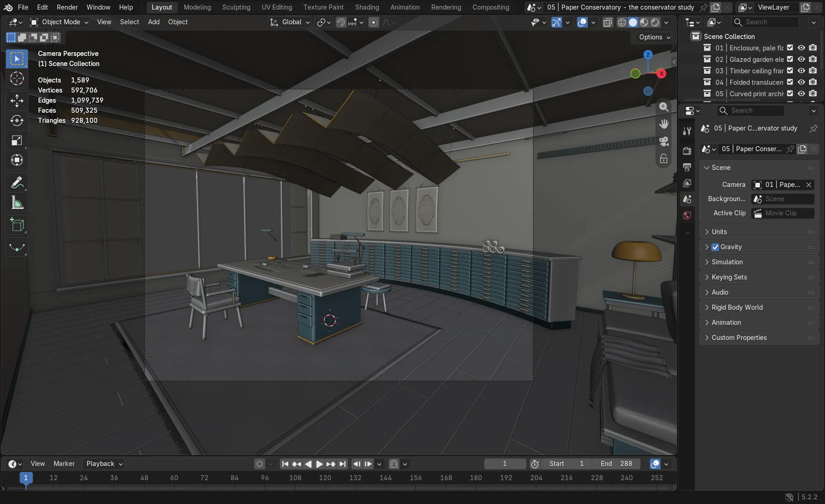Jump to the end frame
This screenshot has width=825, height=504.
coord(342,464)
